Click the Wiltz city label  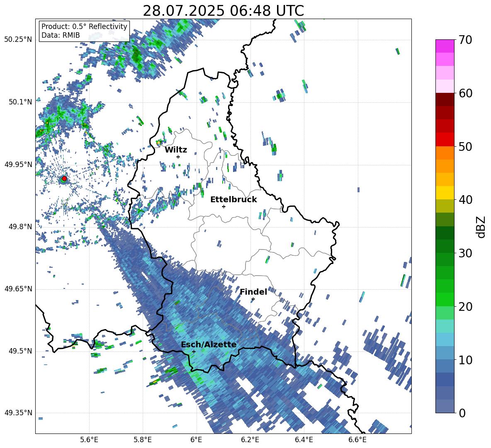pyautogui.click(x=176, y=150)
